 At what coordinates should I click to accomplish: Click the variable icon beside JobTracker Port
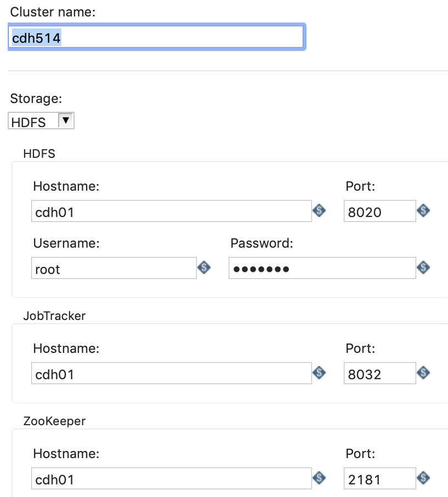coord(423,373)
